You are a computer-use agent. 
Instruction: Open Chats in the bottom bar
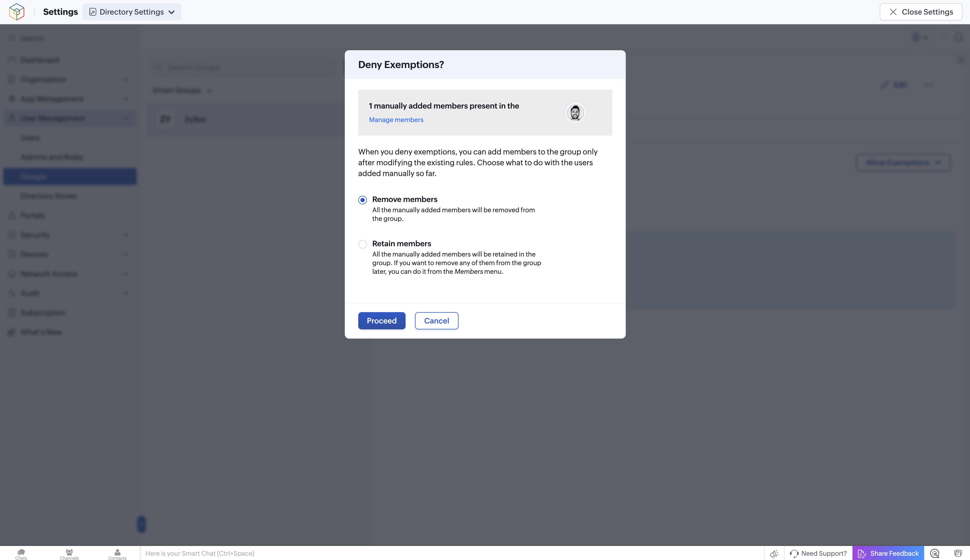[21, 554]
